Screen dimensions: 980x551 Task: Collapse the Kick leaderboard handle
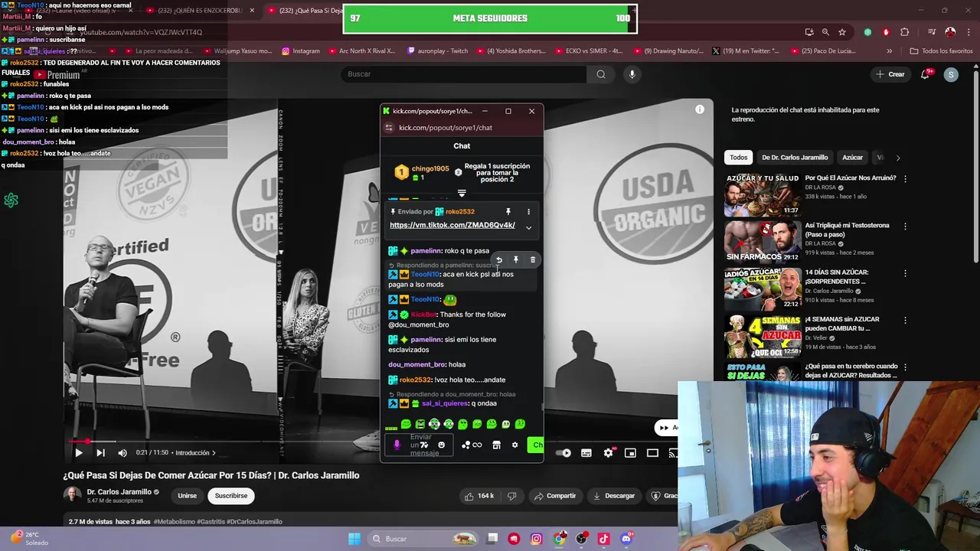462,194
